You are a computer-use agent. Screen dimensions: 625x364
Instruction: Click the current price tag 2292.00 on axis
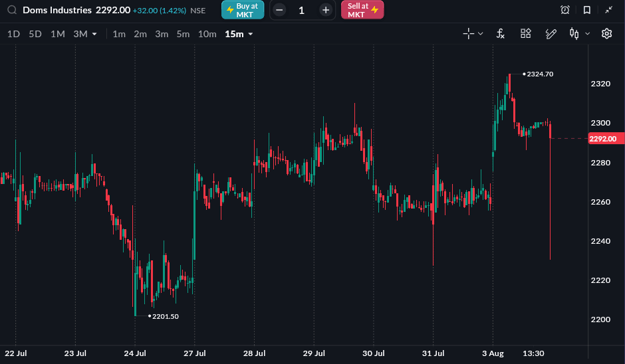click(x=606, y=139)
